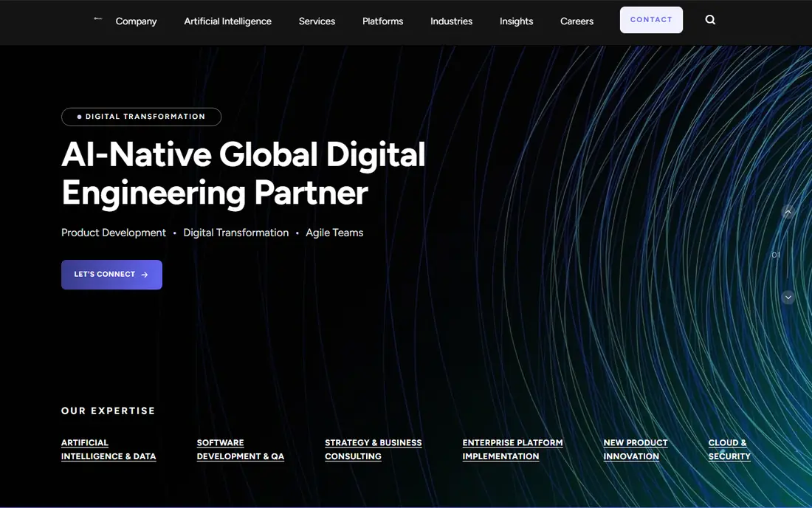Follow the New Product Innovation link

pyautogui.click(x=636, y=450)
